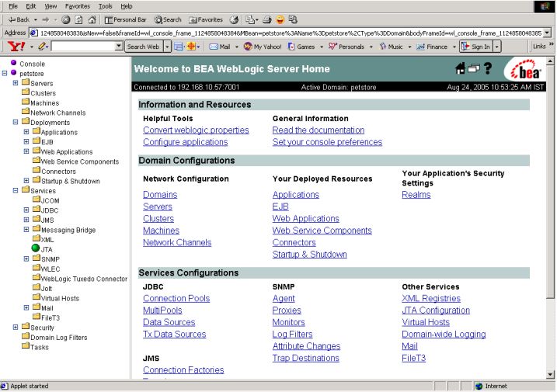Select Virtual Hosts in tree

[x=60, y=298]
